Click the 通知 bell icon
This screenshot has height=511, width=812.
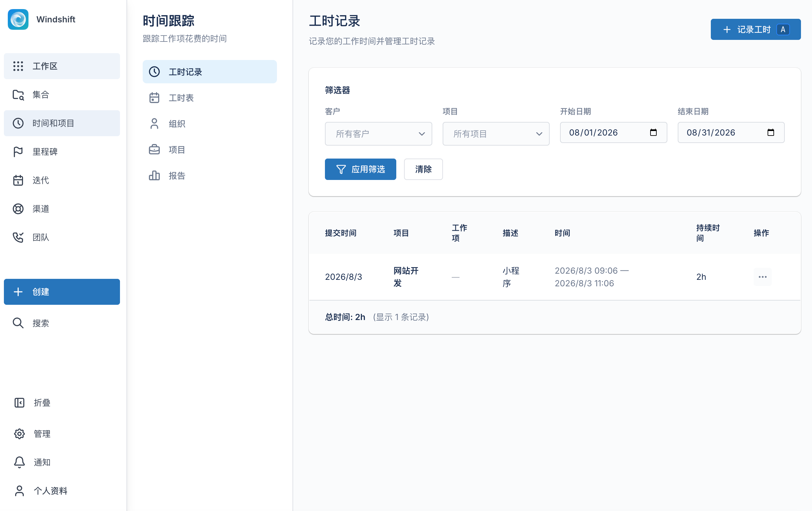tap(19, 462)
